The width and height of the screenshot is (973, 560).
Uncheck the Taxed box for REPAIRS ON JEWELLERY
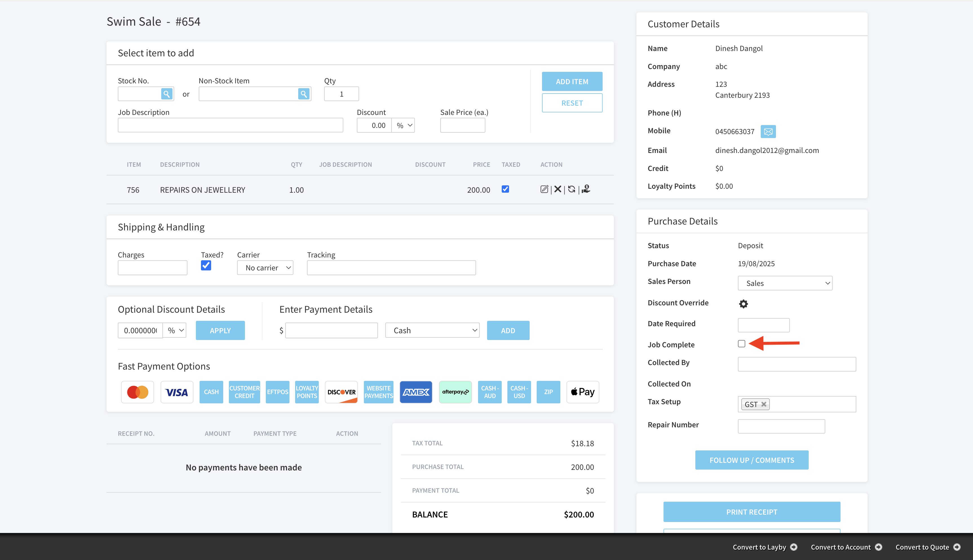tap(505, 189)
